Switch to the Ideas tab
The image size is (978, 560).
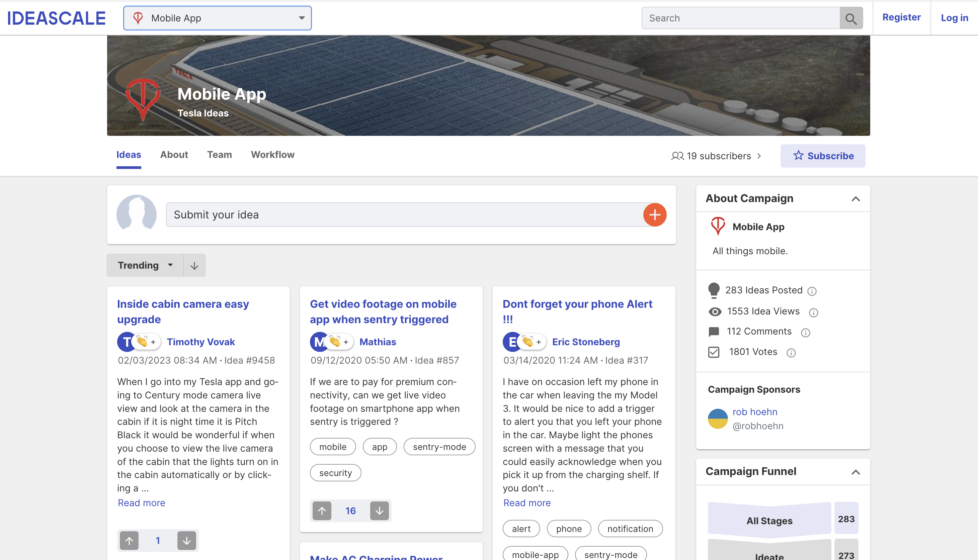pos(129,155)
